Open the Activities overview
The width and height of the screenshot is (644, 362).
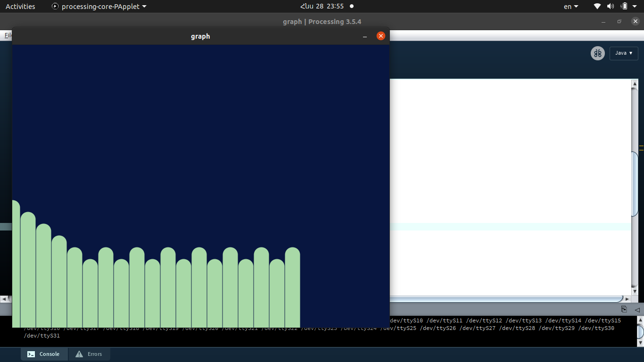[x=20, y=7]
